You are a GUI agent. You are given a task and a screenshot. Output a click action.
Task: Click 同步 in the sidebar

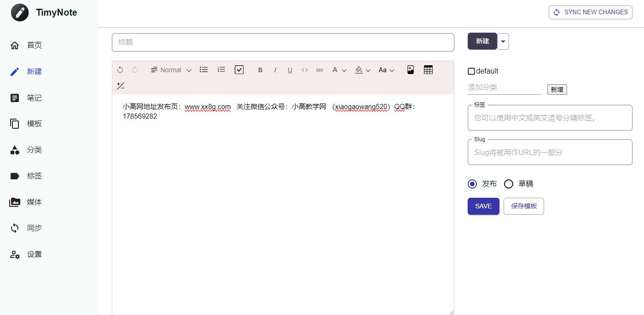pos(35,228)
